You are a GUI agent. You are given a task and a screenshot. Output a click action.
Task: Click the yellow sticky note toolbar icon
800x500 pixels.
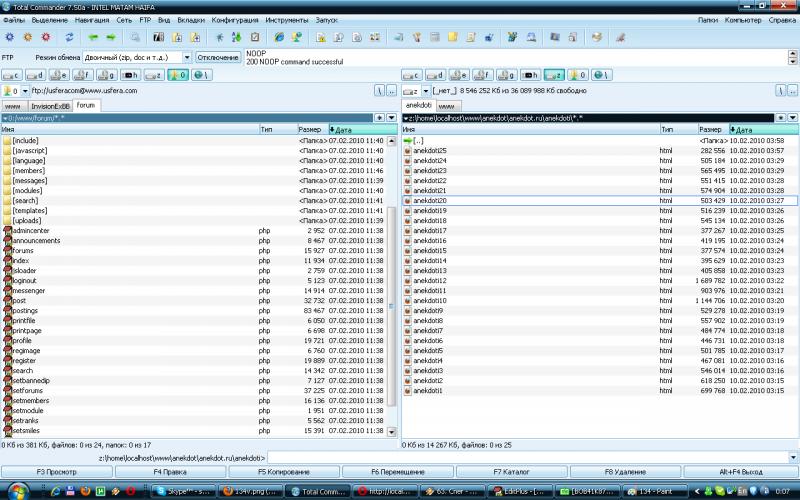(x=453, y=37)
